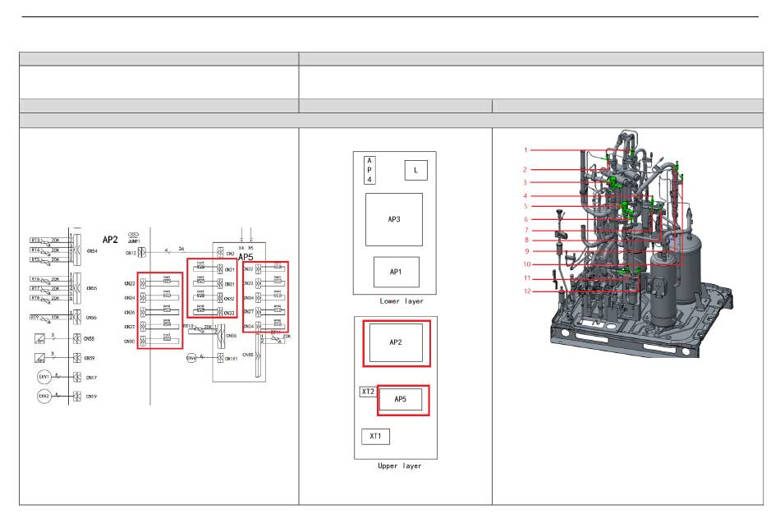Select the XT1 terminal block box
780x532 pixels.
[x=375, y=436]
